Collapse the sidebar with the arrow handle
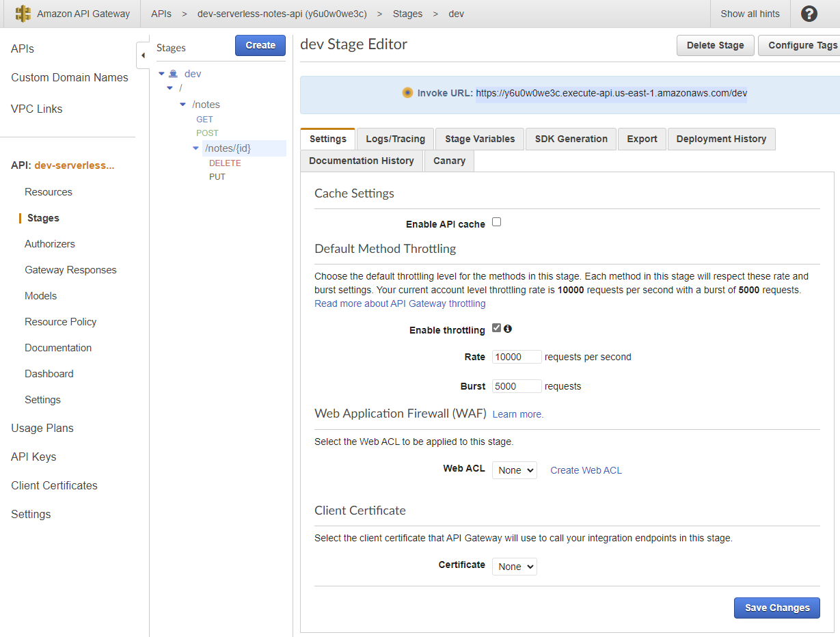 click(x=143, y=55)
